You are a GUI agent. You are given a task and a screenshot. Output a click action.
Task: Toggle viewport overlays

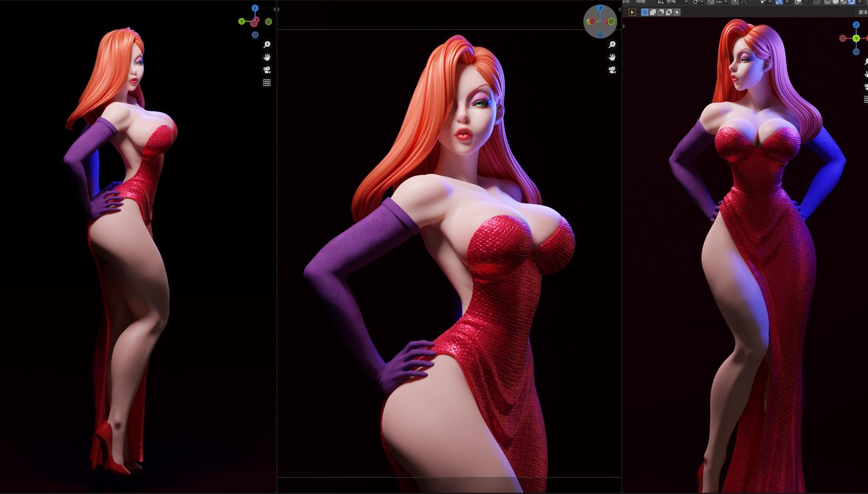tap(798, 1)
